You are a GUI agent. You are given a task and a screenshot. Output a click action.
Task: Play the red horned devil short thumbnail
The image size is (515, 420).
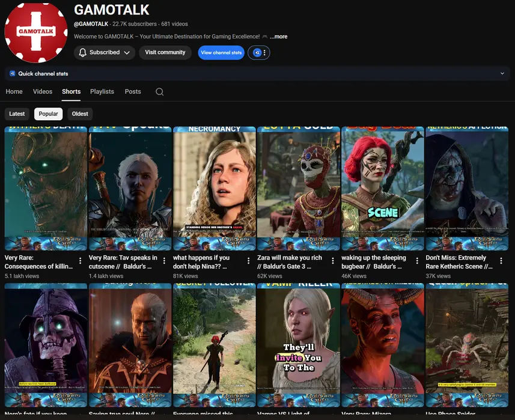(383, 345)
